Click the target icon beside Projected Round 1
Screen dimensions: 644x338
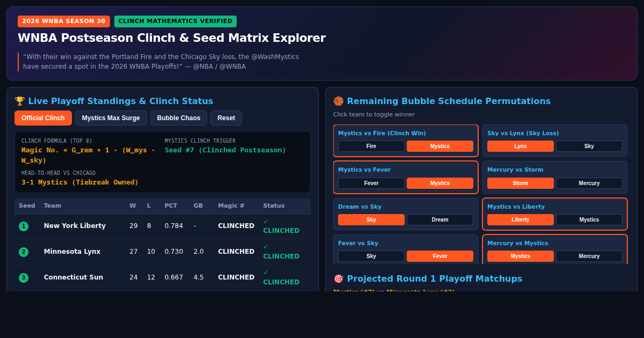339,278
